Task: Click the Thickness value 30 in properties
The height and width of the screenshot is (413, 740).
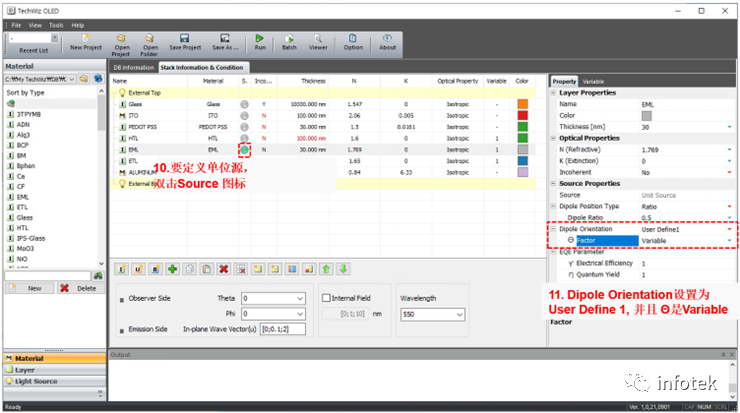Action: click(645, 127)
